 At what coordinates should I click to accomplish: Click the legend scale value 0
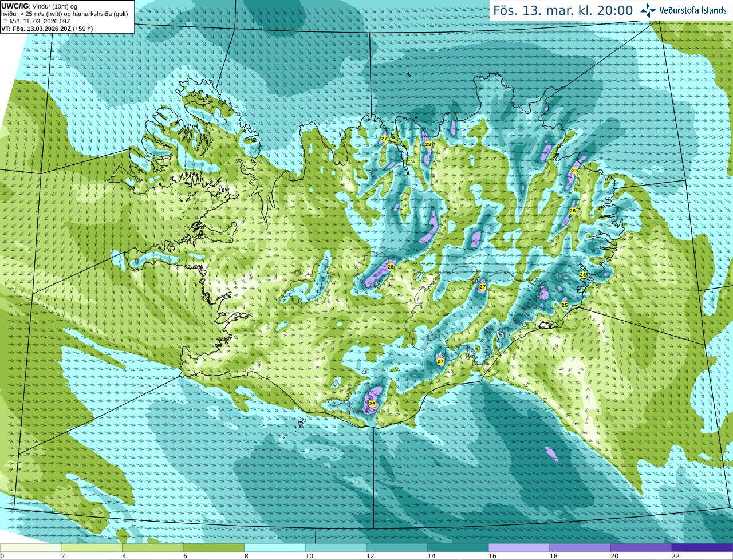(x=2, y=556)
